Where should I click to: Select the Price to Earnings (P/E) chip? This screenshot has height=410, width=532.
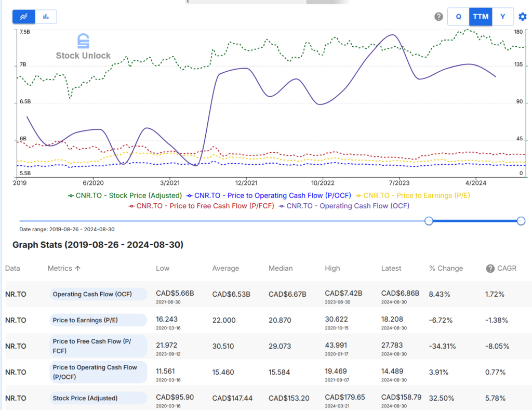tap(98, 320)
